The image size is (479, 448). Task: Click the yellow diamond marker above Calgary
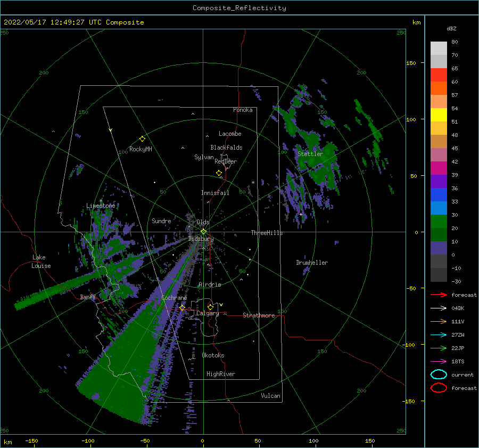(x=210, y=307)
